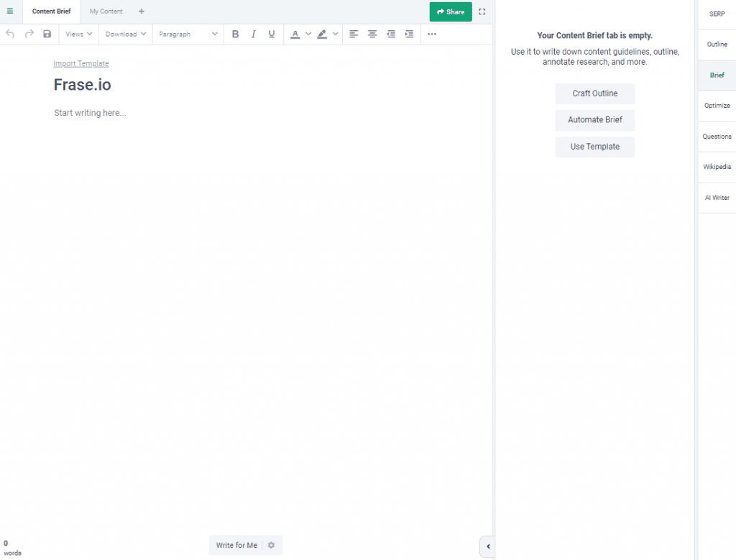Expand text color options arrow
The image size is (736, 560).
click(x=308, y=34)
